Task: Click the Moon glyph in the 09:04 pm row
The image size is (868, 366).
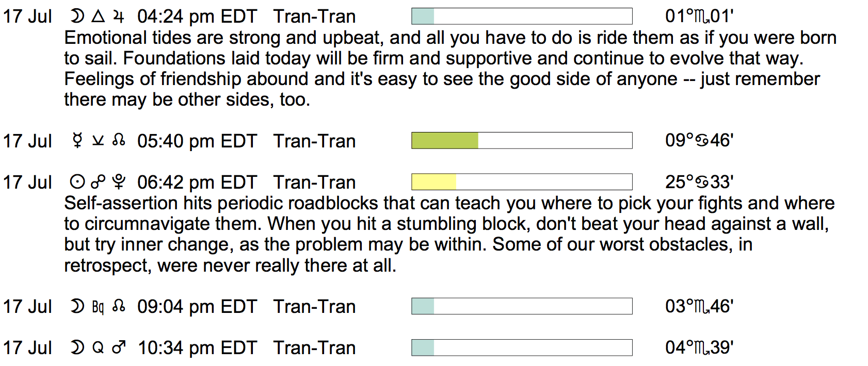Action: (77, 307)
